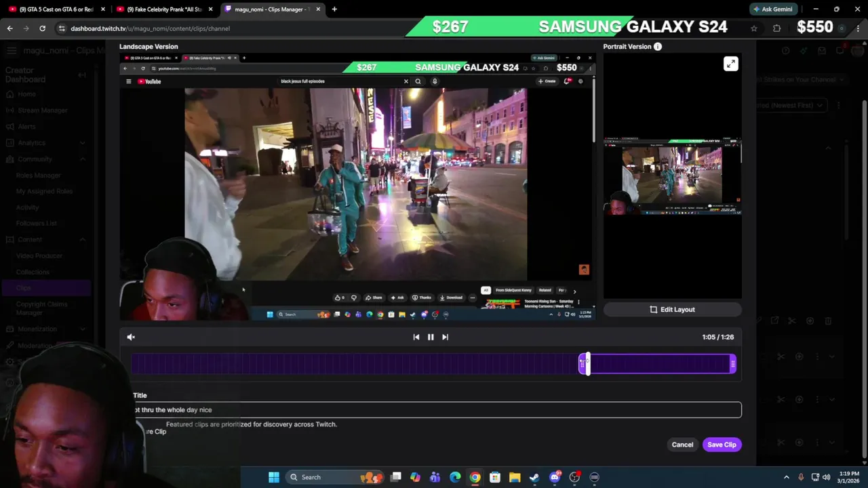868x488 pixels.
Task: Click the landscape version video preview
Action: [x=357, y=186]
